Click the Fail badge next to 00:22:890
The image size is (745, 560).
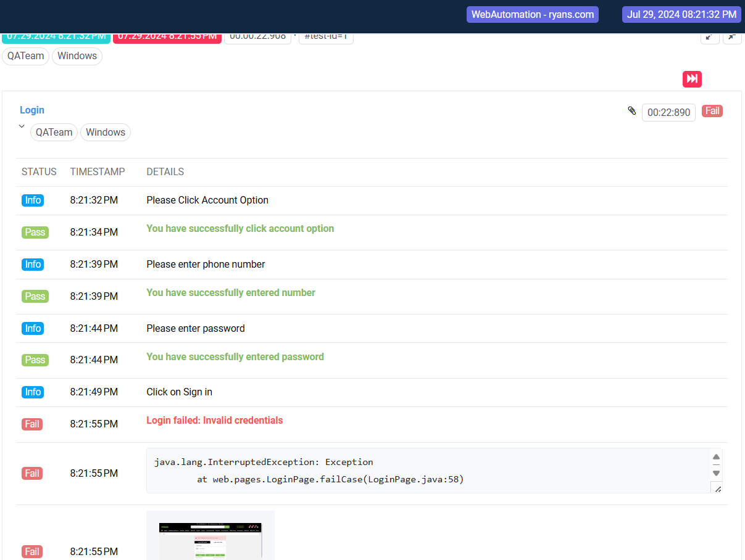tap(712, 111)
